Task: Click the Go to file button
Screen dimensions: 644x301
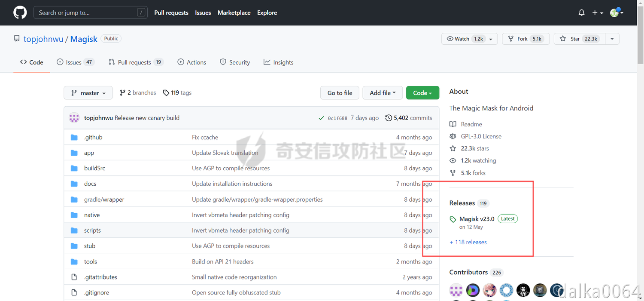Action: click(340, 93)
